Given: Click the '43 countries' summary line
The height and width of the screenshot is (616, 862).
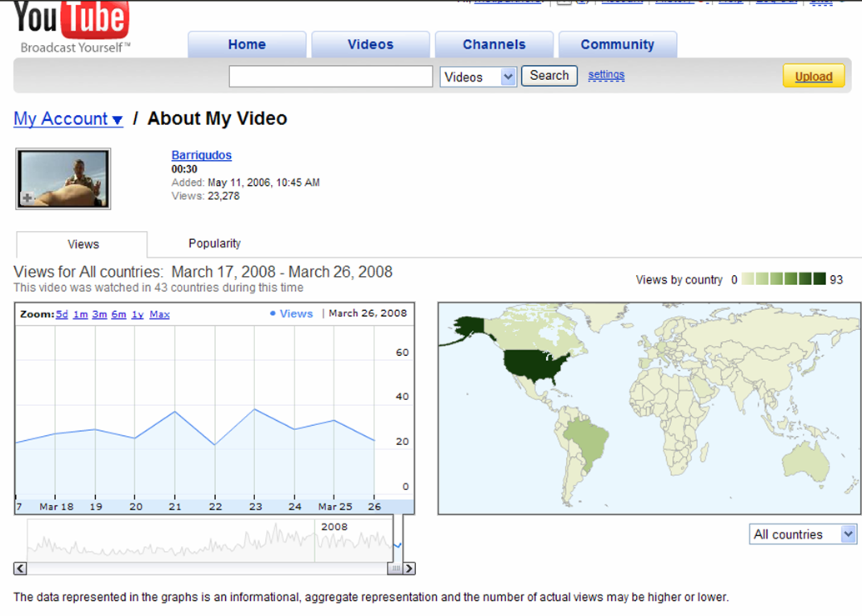Looking at the screenshot, I should coord(158,288).
